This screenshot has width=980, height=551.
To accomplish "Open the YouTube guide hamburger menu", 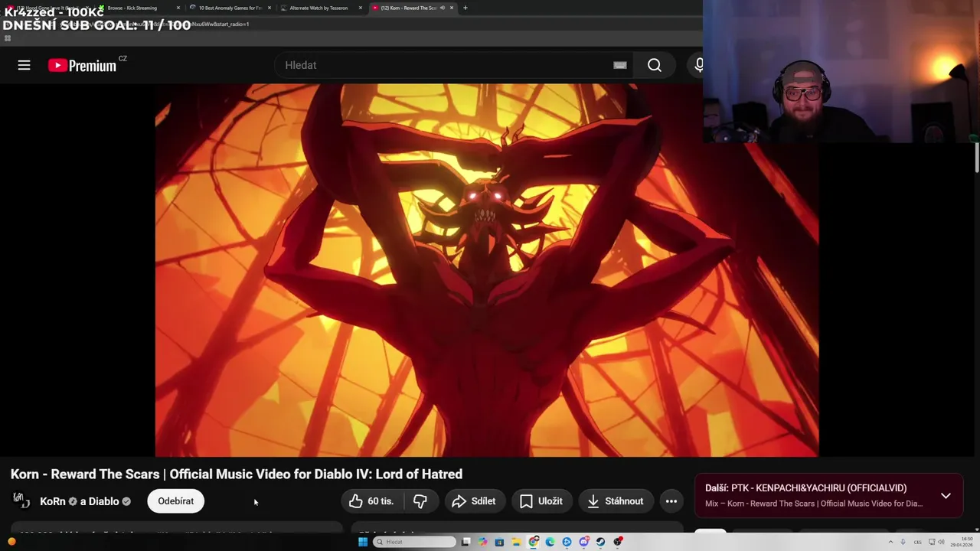I will point(24,65).
